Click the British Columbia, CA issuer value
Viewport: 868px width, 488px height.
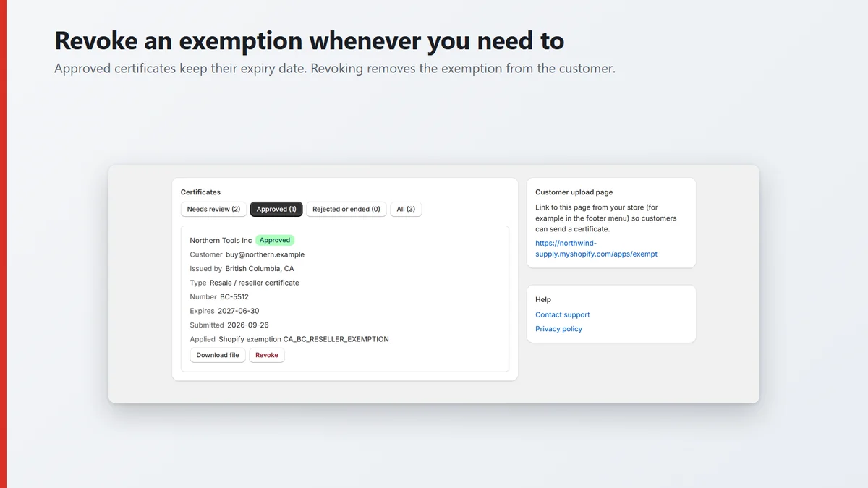tap(260, 268)
